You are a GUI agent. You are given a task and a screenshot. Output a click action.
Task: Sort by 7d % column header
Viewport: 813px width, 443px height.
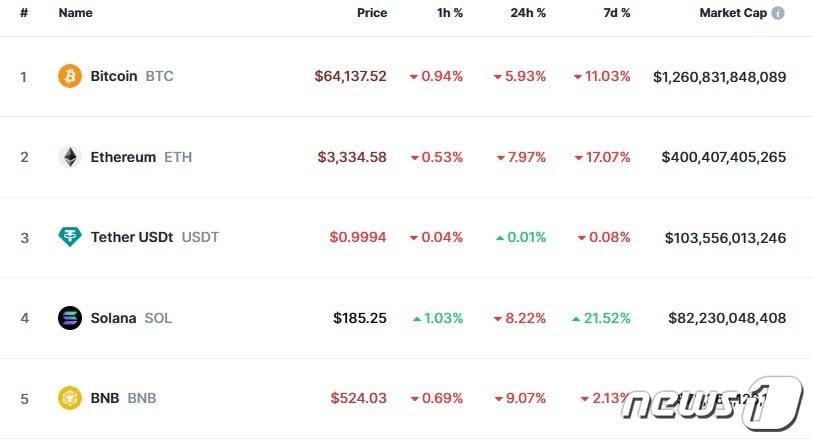[x=617, y=13]
